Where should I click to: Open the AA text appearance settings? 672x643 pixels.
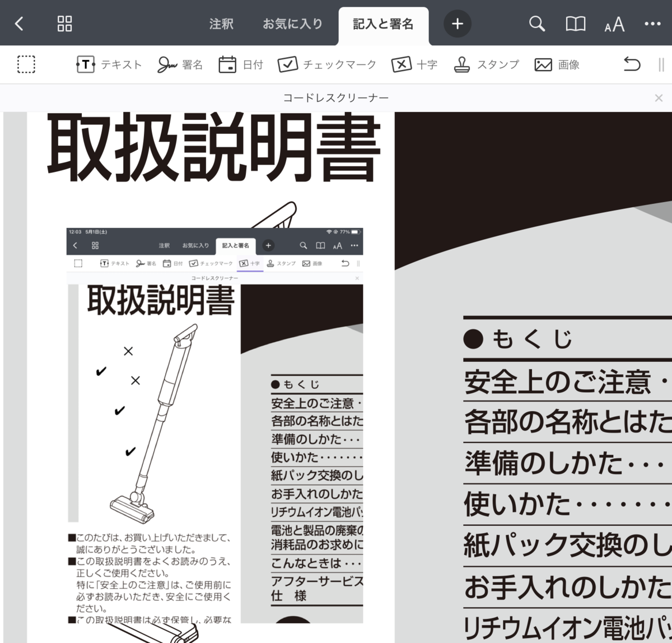click(x=613, y=24)
